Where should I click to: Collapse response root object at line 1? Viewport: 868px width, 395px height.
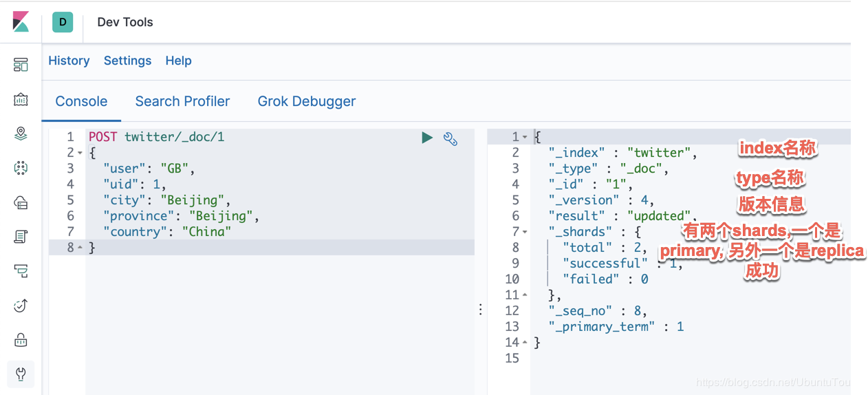525,137
